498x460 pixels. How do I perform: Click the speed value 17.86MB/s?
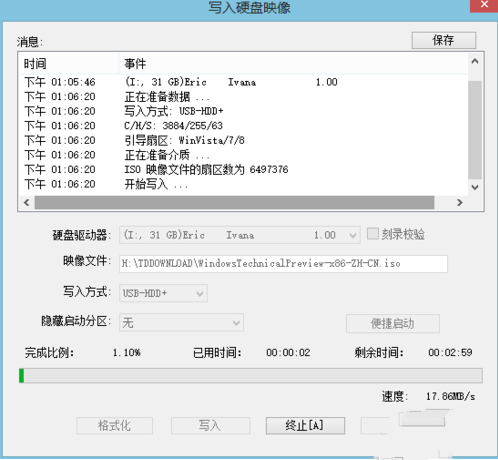click(x=450, y=396)
